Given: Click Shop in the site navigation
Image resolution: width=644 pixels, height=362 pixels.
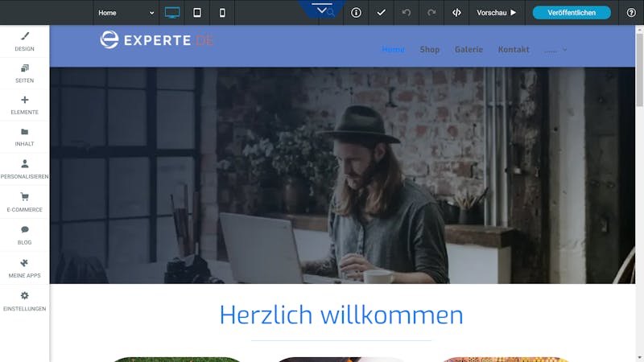Looking at the screenshot, I should pos(430,50).
